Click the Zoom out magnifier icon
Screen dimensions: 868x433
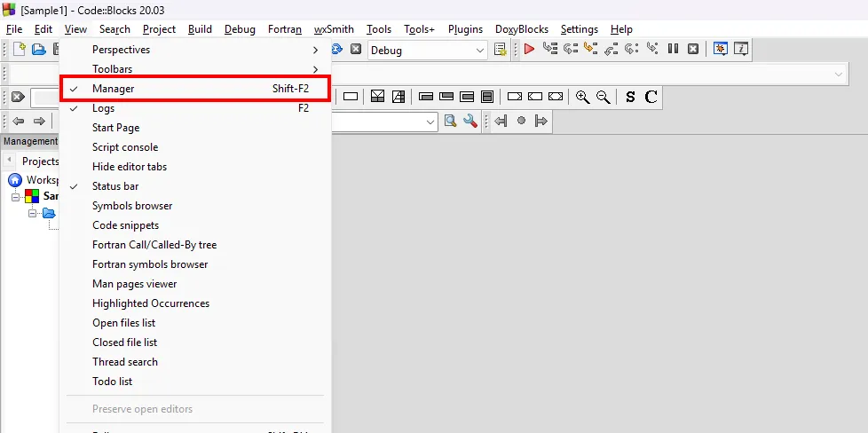tap(604, 97)
